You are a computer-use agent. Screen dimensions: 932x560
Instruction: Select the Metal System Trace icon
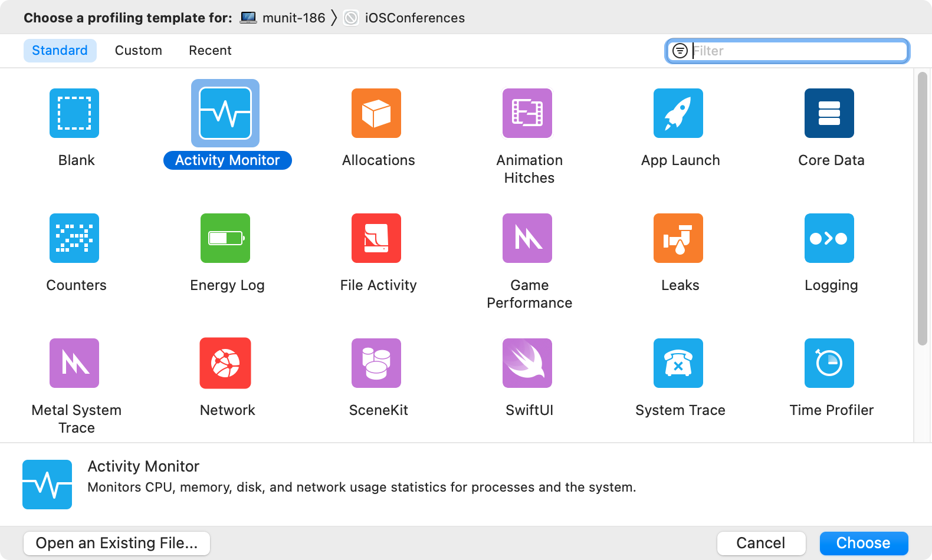(74, 363)
